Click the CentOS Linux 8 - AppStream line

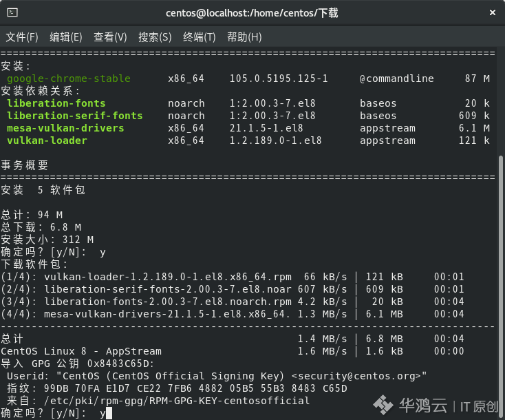tap(233, 351)
